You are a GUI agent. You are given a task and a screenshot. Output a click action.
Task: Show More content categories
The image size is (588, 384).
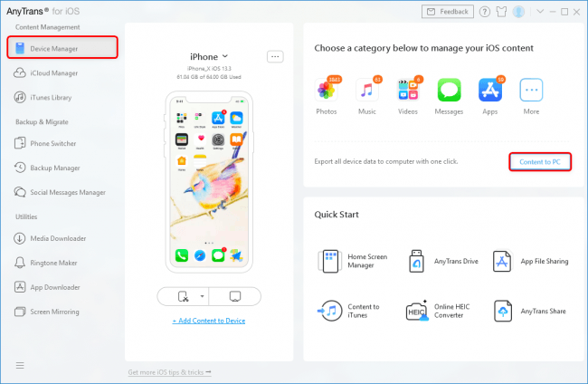(531, 91)
